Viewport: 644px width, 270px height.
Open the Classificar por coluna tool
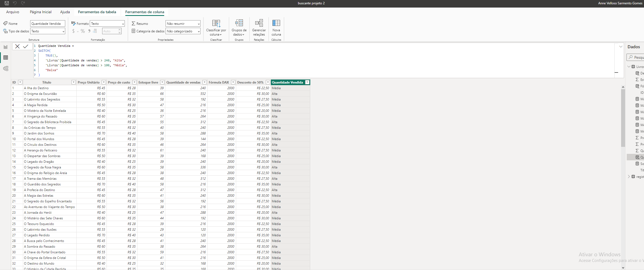[x=216, y=27]
